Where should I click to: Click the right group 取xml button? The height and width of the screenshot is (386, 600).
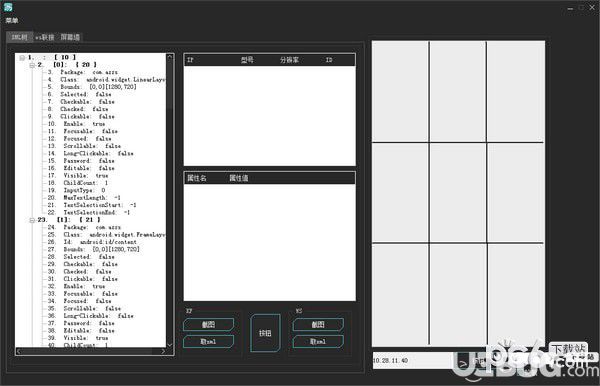pyautogui.click(x=318, y=341)
